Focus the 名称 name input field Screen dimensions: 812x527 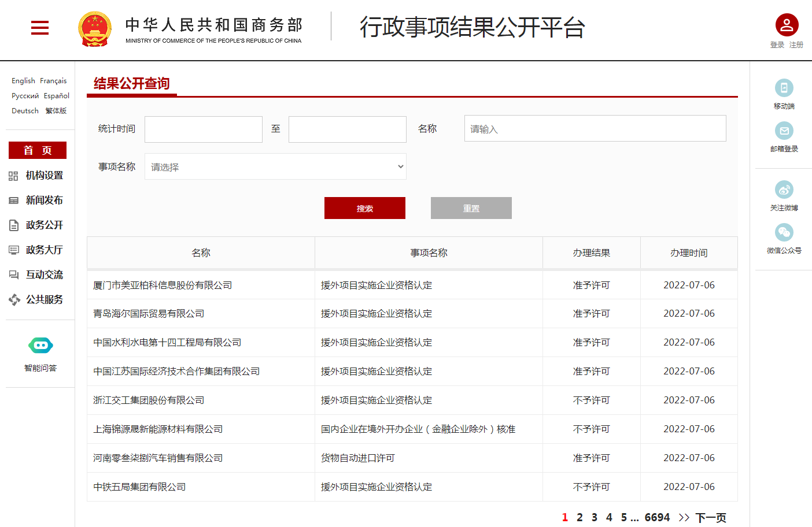click(595, 128)
